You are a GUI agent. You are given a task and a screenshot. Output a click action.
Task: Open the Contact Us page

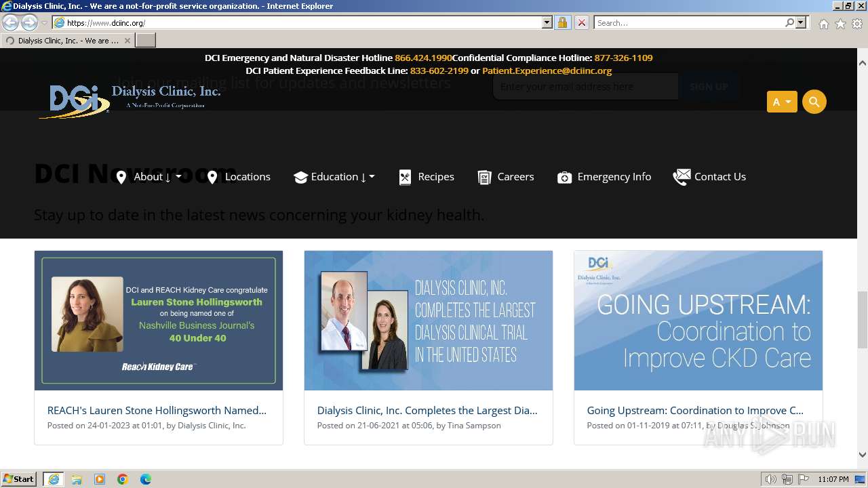pos(720,177)
